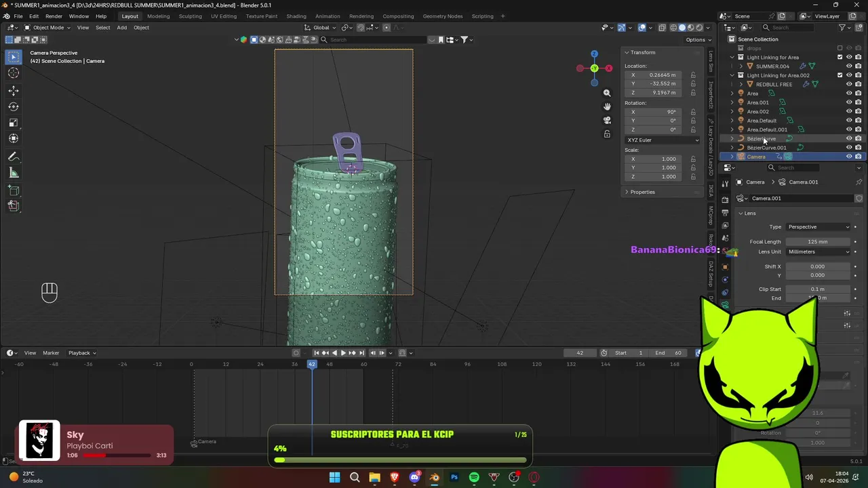Toggle BézierCurve.001 eye visibility
Viewport: 868px width, 488px height.
tap(849, 147)
